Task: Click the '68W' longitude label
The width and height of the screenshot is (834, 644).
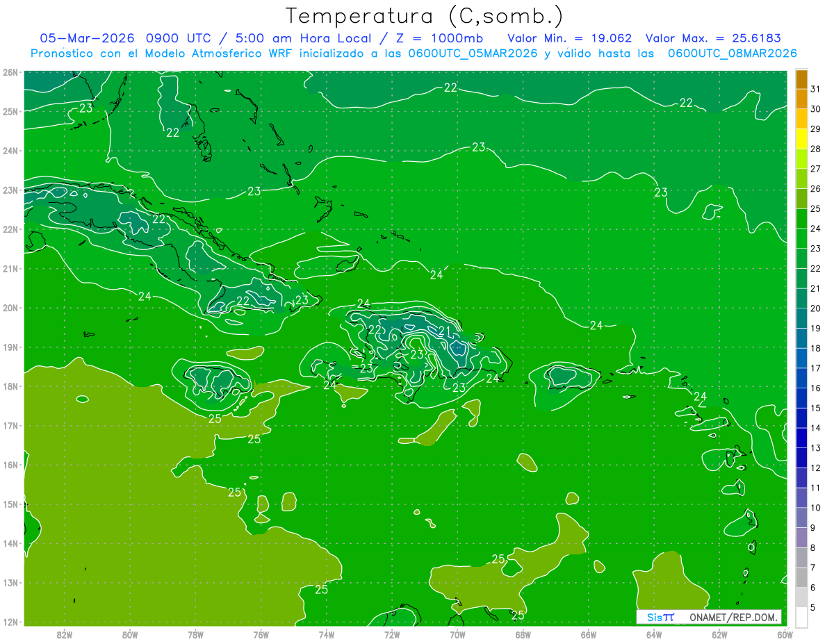Action: tap(523, 634)
